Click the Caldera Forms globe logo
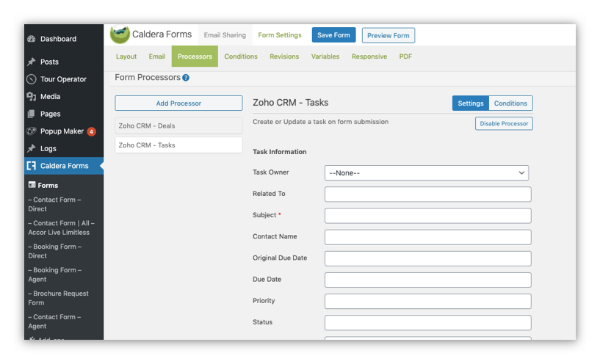Image resolution: width=600 pixels, height=364 pixels. pos(120,34)
